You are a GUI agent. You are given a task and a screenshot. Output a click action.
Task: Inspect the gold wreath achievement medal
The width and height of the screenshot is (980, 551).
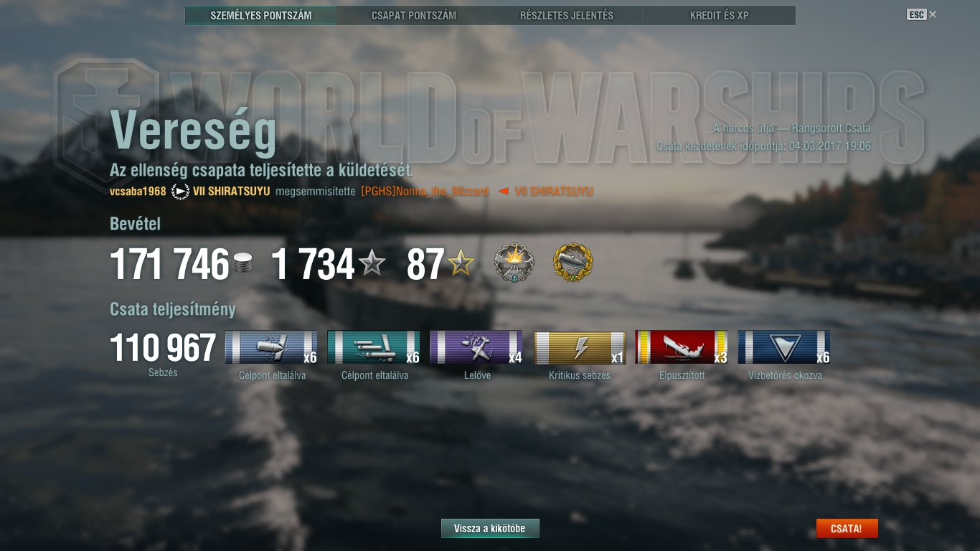pyautogui.click(x=573, y=263)
